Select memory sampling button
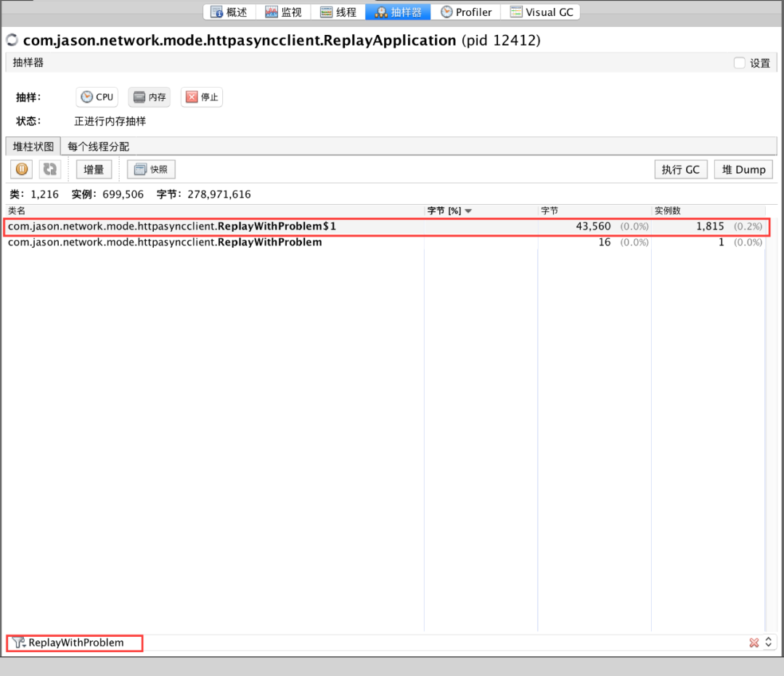 150,97
